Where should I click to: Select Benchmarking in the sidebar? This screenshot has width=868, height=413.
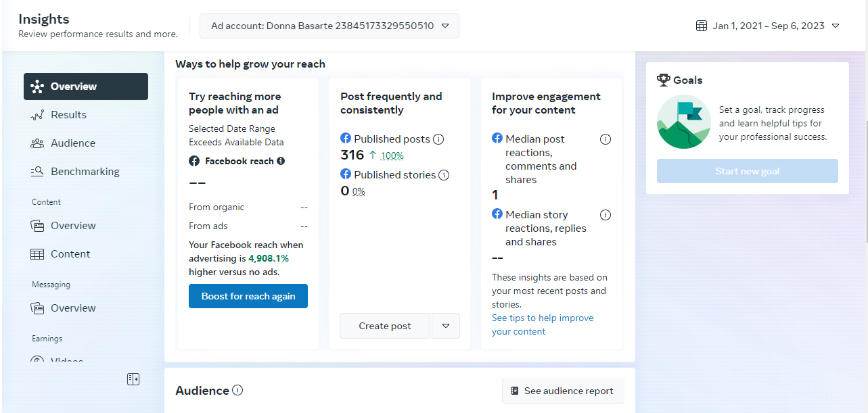85,172
